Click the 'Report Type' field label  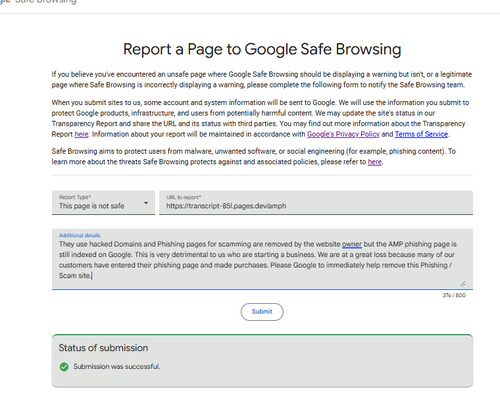click(75, 197)
